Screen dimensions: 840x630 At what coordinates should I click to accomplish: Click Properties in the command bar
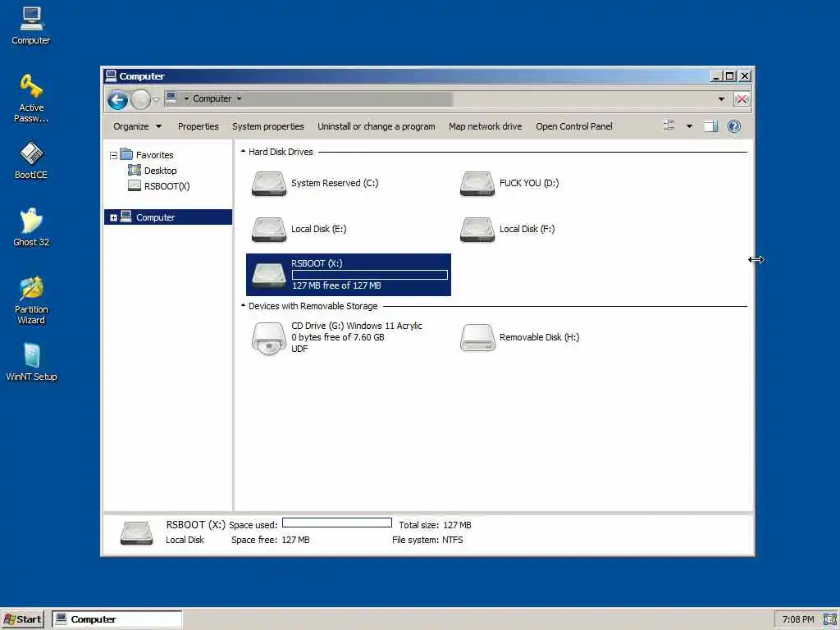click(x=199, y=126)
